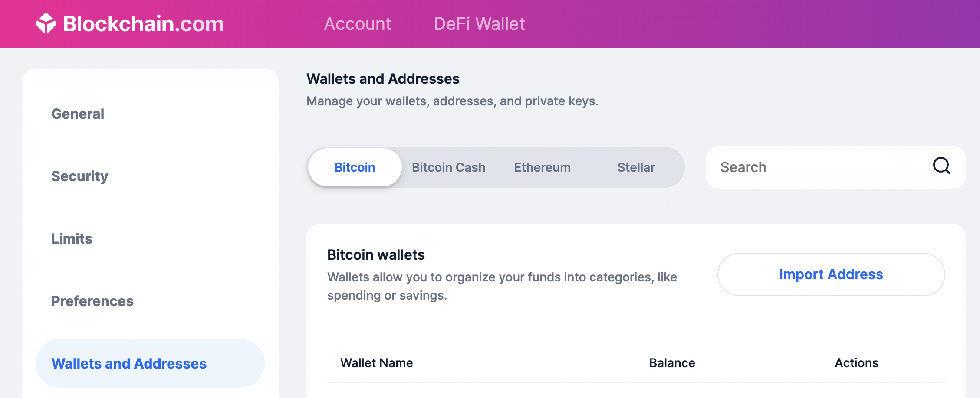This screenshot has width=980, height=398.
Task: Click the Balance column header
Action: [x=672, y=363]
